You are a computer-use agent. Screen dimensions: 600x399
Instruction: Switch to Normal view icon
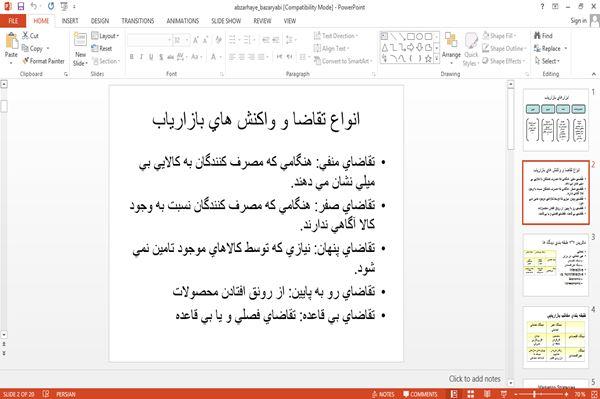tap(454, 394)
